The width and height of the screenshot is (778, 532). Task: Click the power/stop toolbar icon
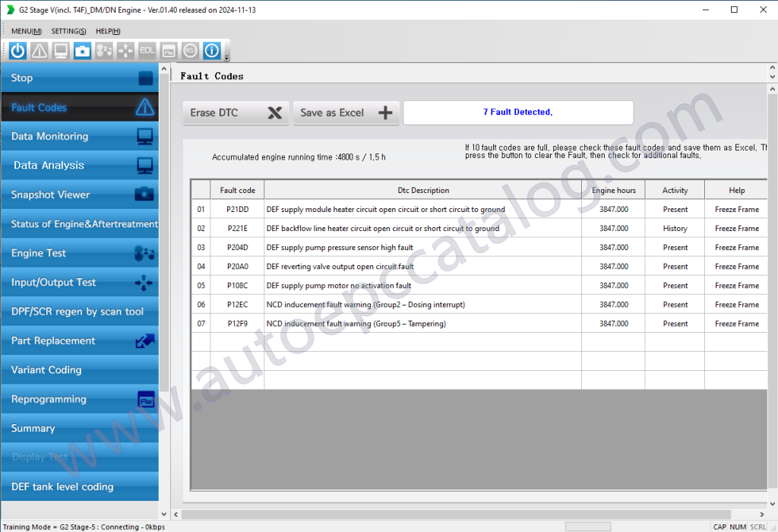(17, 50)
